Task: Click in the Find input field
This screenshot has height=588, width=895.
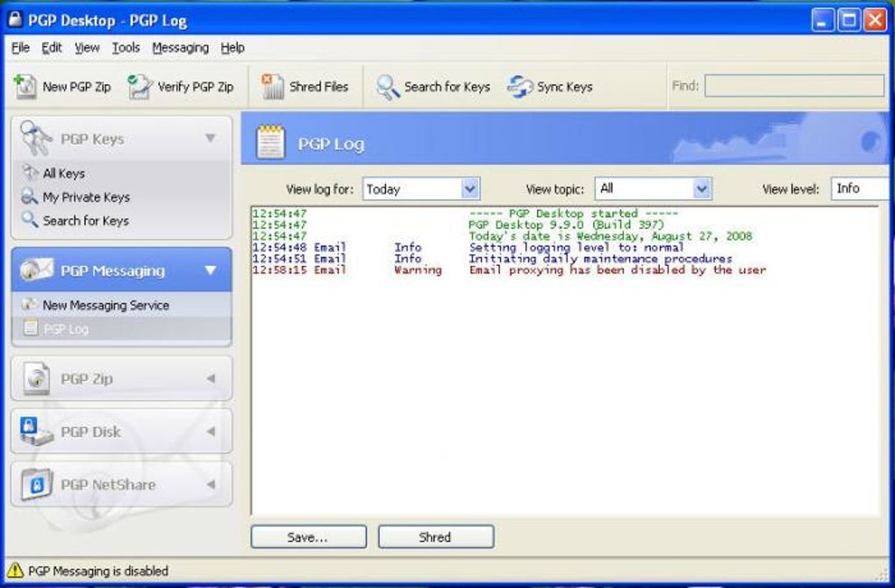Action: point(794,86)
